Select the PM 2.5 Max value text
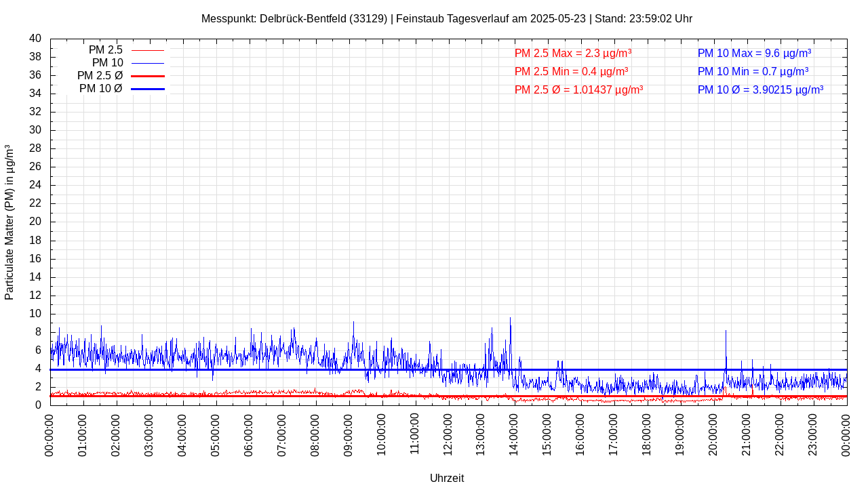The height and width of the screenshot is (488, 868). (x=573, y=53)
